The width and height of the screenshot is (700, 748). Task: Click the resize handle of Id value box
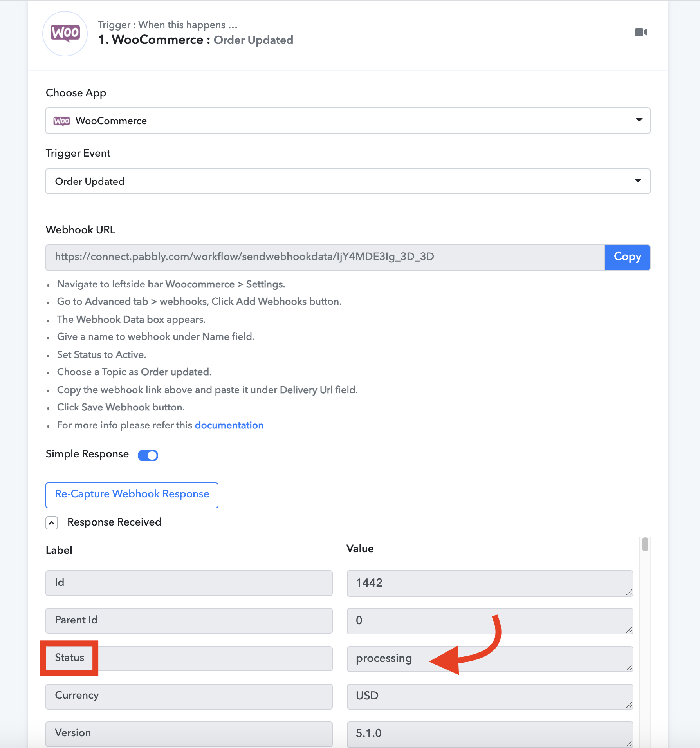629,593
